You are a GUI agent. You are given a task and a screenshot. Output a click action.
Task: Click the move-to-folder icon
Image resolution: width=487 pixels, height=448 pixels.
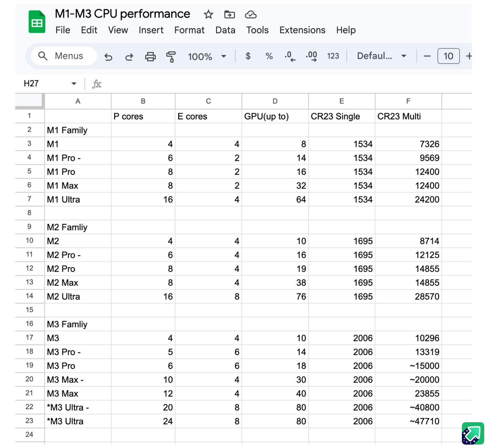tap(229, 14)
